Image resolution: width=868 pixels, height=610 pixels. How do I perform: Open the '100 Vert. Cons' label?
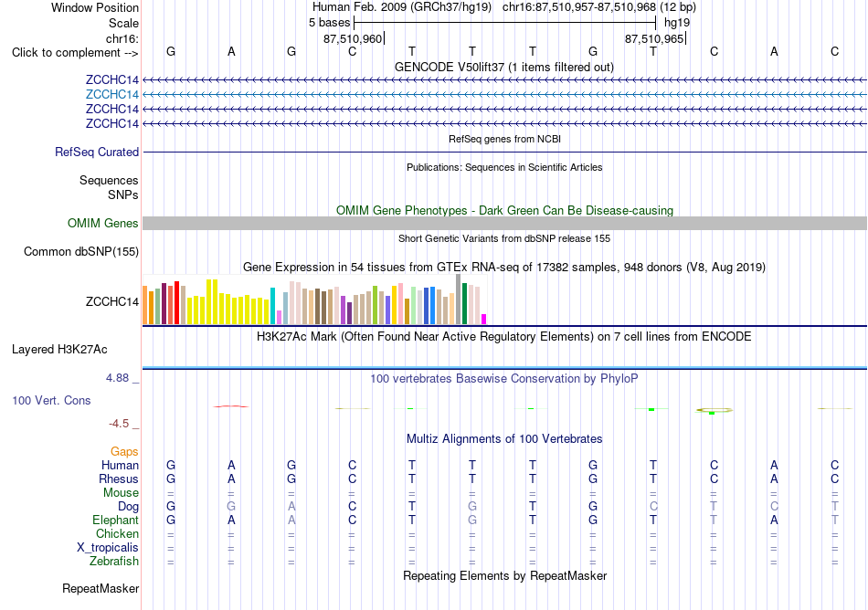point(51,400)
